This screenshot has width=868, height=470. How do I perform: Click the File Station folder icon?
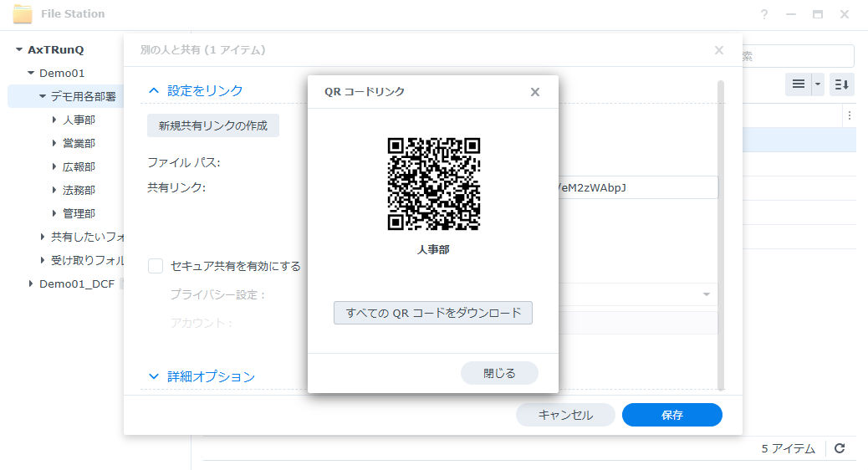click(23, 14)
